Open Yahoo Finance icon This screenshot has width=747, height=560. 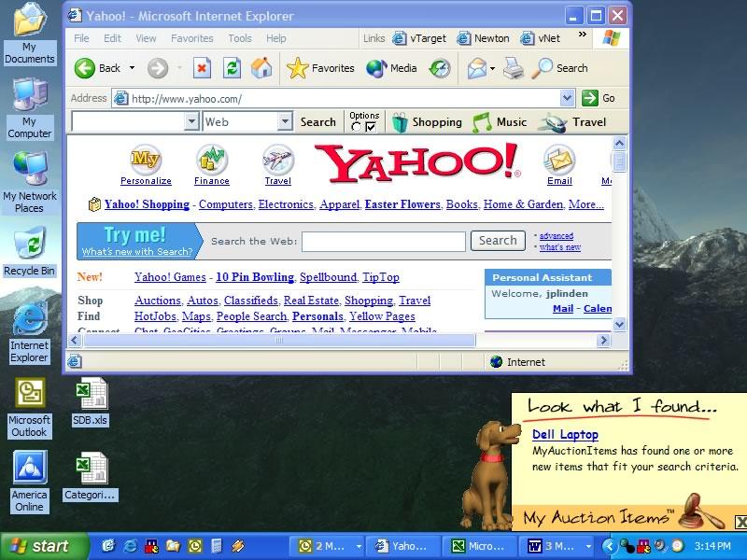point(212,160)
